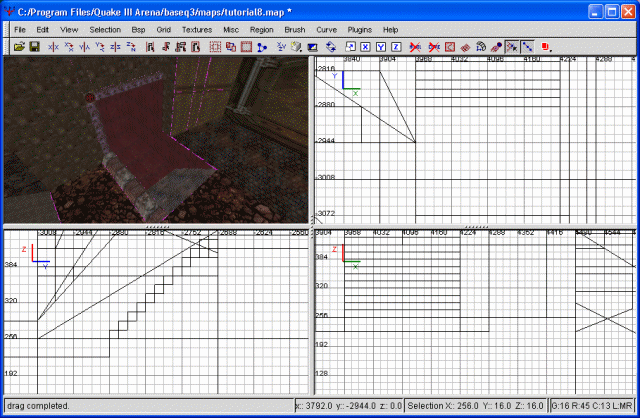Toggle scale lock on the Z axis
640x418 pixels.
[396, 47]
